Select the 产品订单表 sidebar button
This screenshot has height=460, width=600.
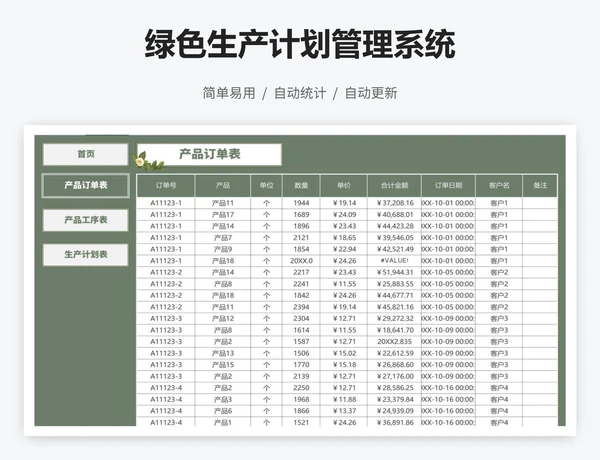pyautogui.click(x=85, y=186)
